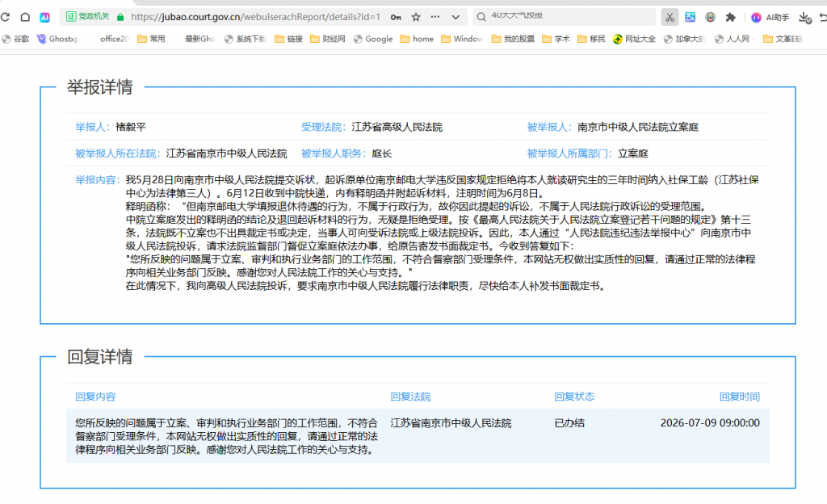
Task: Reload the page with the refresh icon
Action: [6, 18]
